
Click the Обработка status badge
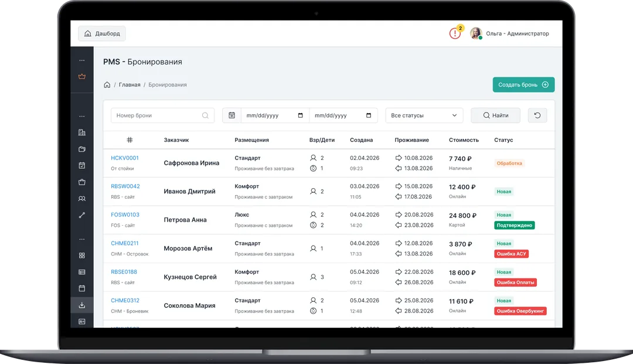click(x=509, y=164)
